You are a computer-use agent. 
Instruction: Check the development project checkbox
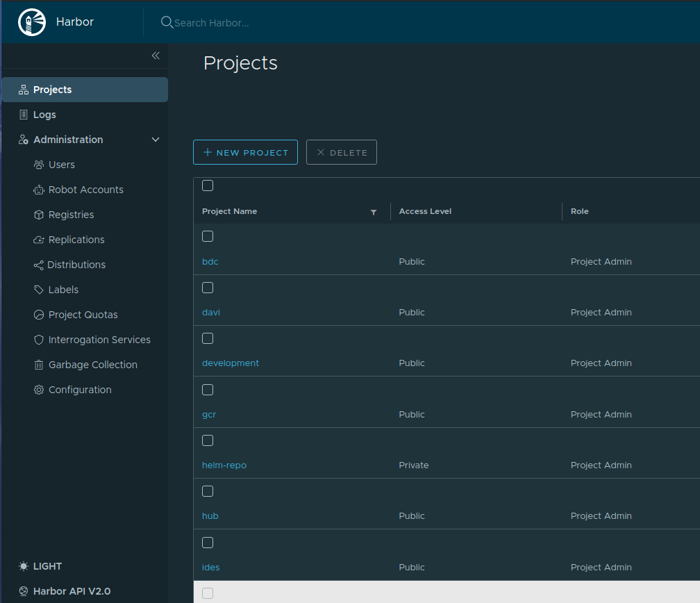point(208,338)
